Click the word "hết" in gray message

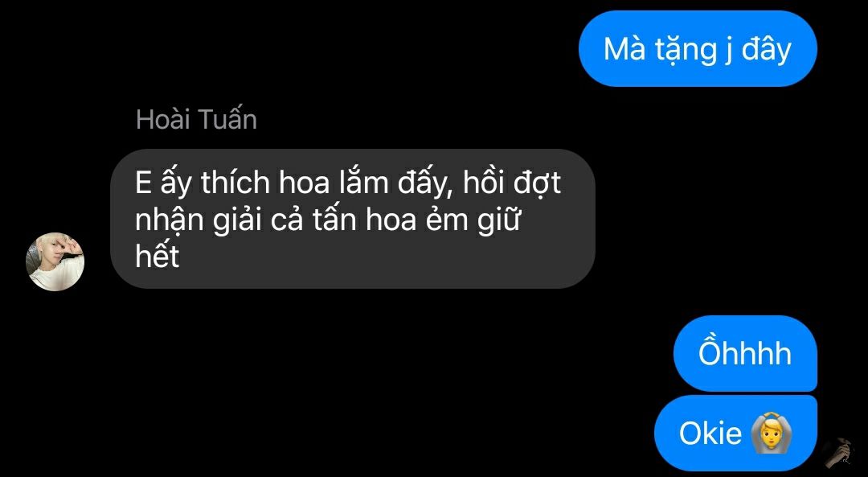158,256
